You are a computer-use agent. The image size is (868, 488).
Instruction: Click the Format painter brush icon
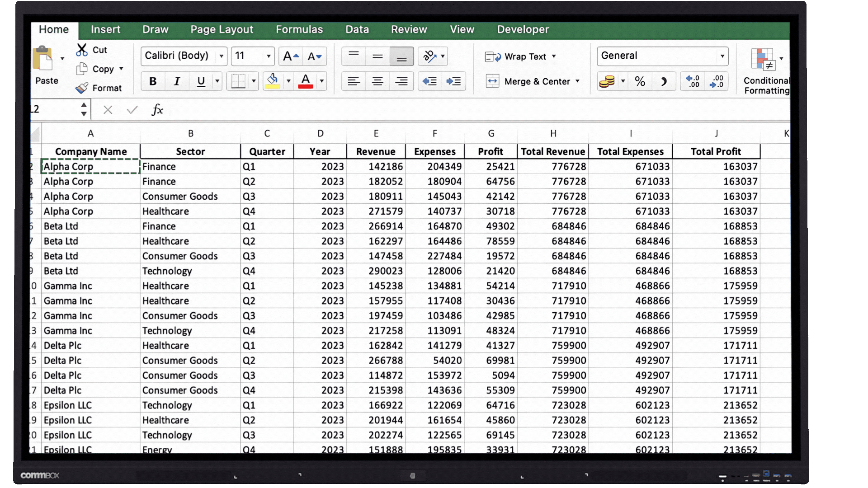click(x=82, y=88)
